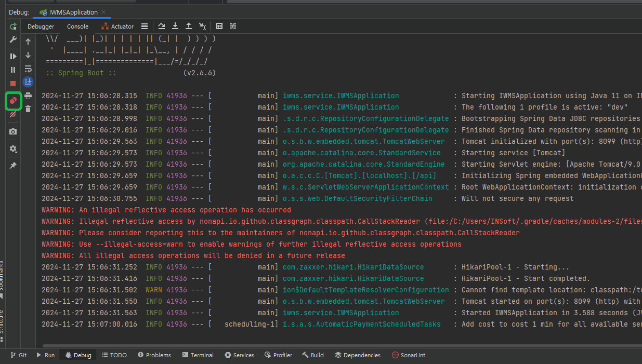Image resolution: width=642 pixels, height=364 pixels.
Task: Open the Problems tool window
Action: (154, 355)
